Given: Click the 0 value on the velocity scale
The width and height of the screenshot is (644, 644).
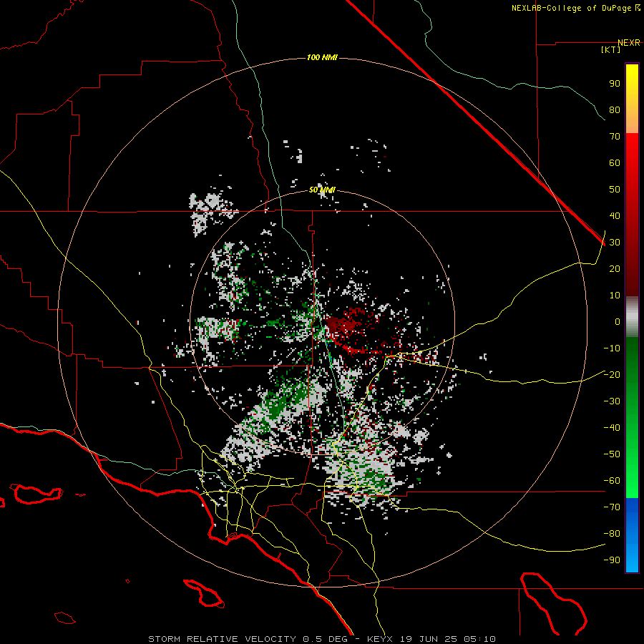Looking at the screenshot, I should point(618,322).
